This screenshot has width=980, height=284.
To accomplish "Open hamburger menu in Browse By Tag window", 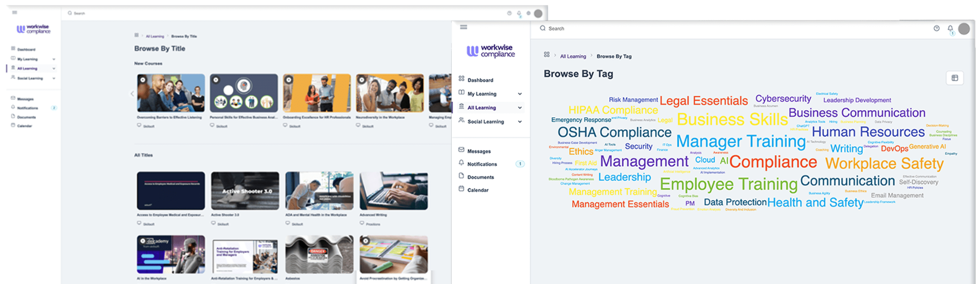I will click(x=463, y=27).
